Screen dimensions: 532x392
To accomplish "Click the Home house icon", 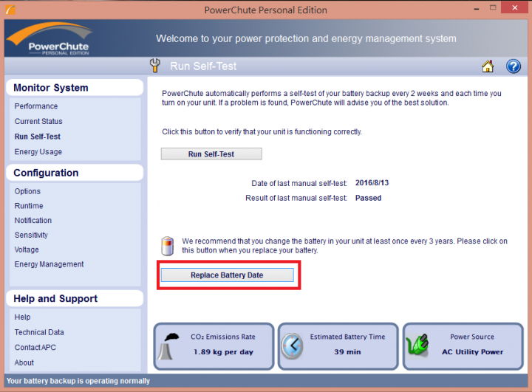I will click(488, 66).
